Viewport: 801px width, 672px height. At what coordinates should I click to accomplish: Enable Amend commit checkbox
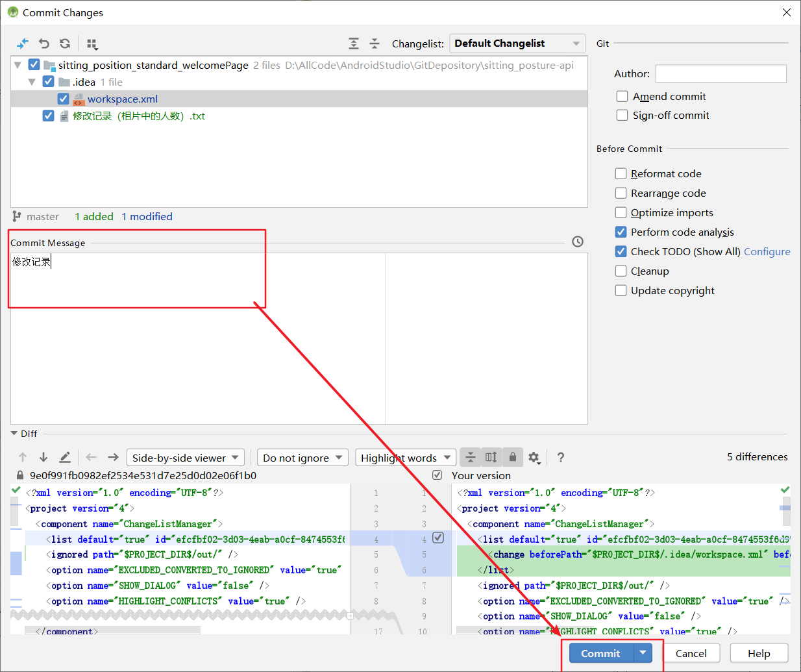tap(622, 96)
